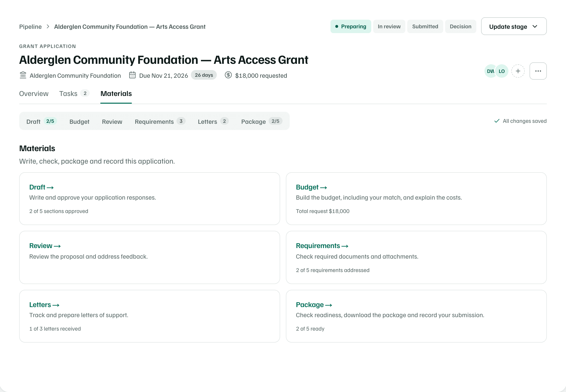Click the 26 days remaining badge
Image resolution: width=566 pixels, height=392 pixels.
pos(204,75)
